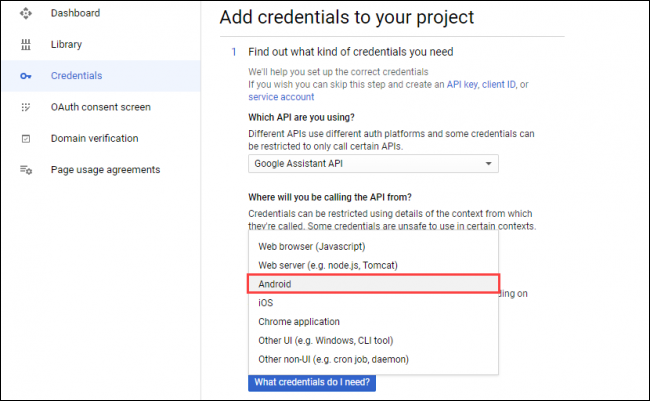Choose Web browser (Javascript) option

pyautogui.click(x=311, y=246)
